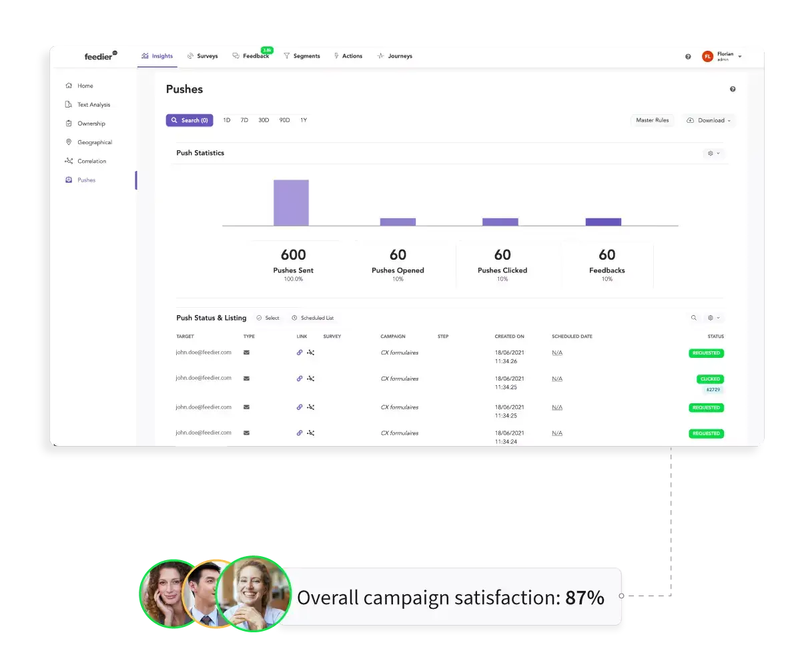Switch to the Insights tab
The image size is (812, 665).
(x=157, y=56)
